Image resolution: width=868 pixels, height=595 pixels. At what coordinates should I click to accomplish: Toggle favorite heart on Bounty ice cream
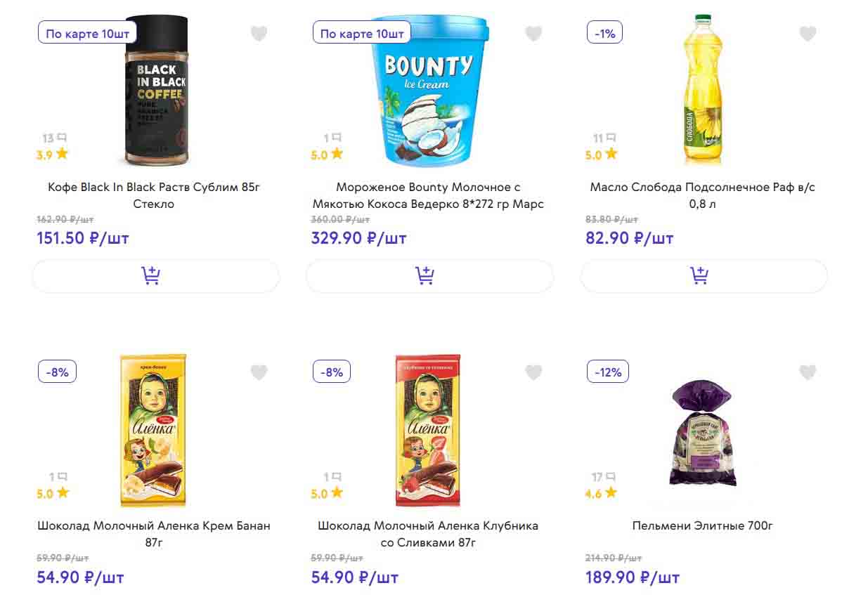(x=533, y=34)
